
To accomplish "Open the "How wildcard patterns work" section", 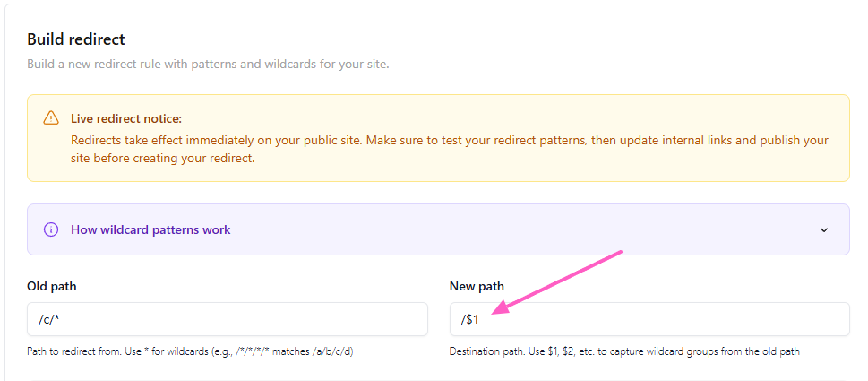I will [150, 229].
